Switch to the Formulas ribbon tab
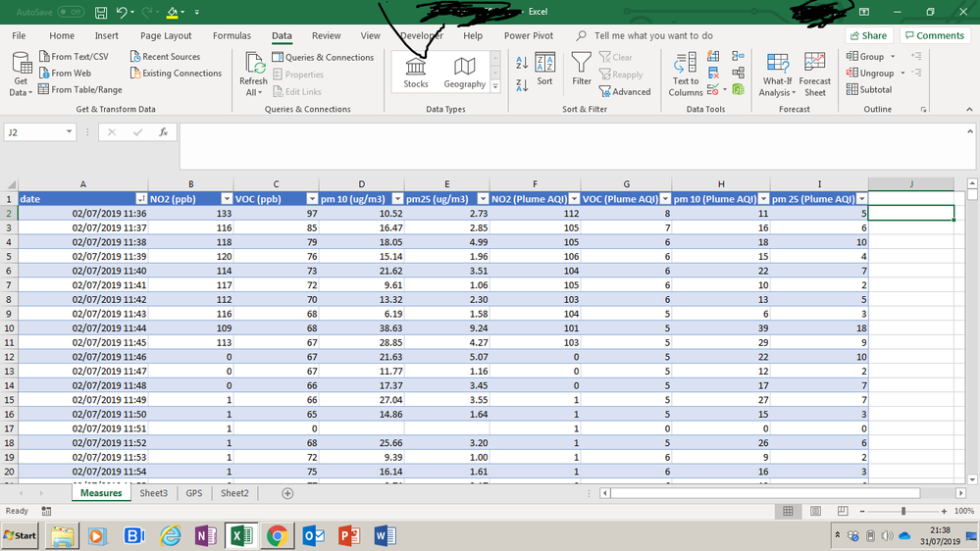This screenshot has height=551, width=980. tap(232, 35)
